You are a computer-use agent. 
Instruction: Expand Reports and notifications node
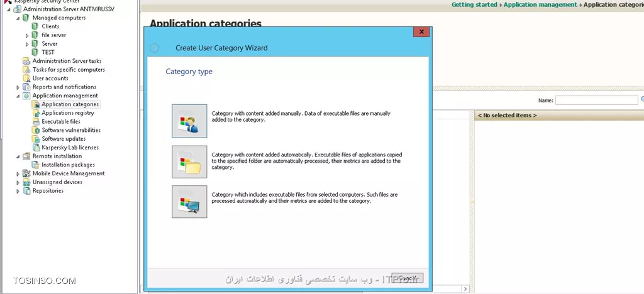(x=18, y=87)
